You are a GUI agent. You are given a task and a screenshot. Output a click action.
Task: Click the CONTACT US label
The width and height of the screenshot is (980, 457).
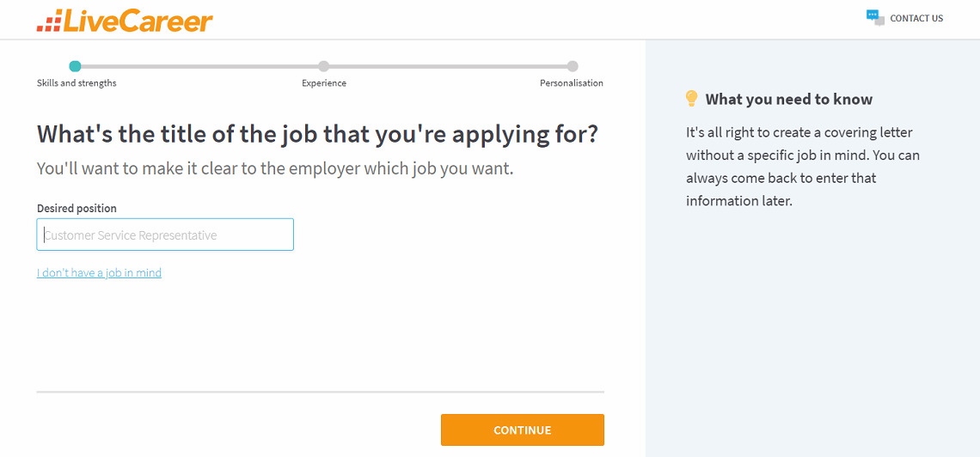pyautogui.click(x=916, y=18)
